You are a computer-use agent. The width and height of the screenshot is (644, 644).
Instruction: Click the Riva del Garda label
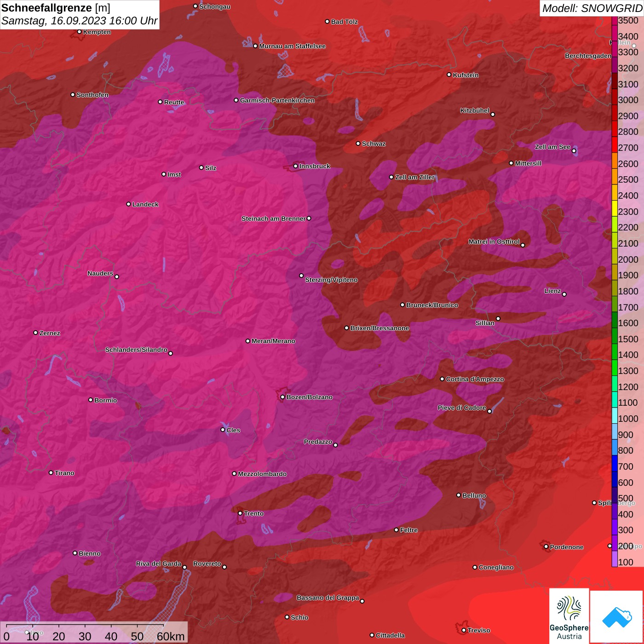(x=159, y=563)
